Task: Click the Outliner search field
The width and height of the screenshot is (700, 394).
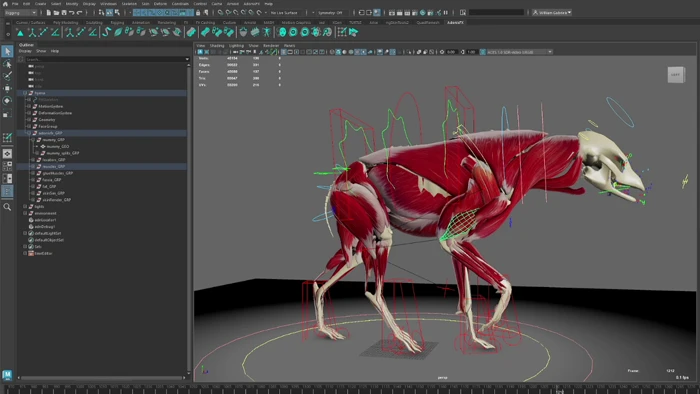Action: 104,59
